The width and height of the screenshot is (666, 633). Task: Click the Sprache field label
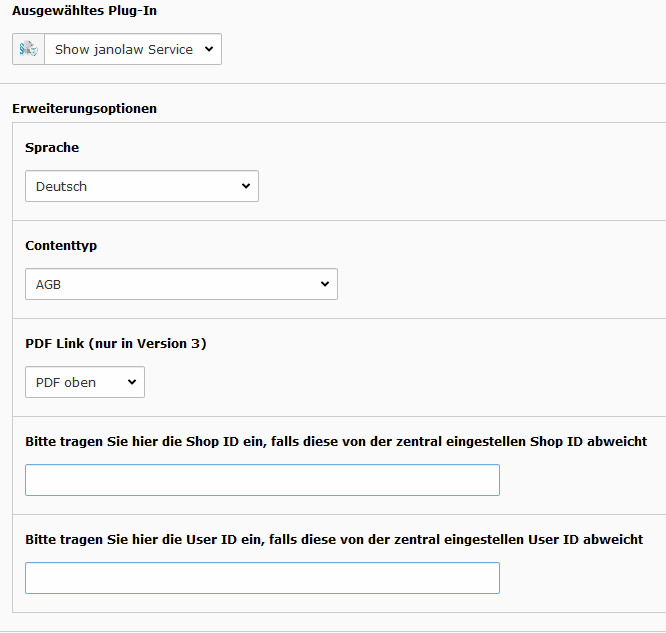pos(52,147)
